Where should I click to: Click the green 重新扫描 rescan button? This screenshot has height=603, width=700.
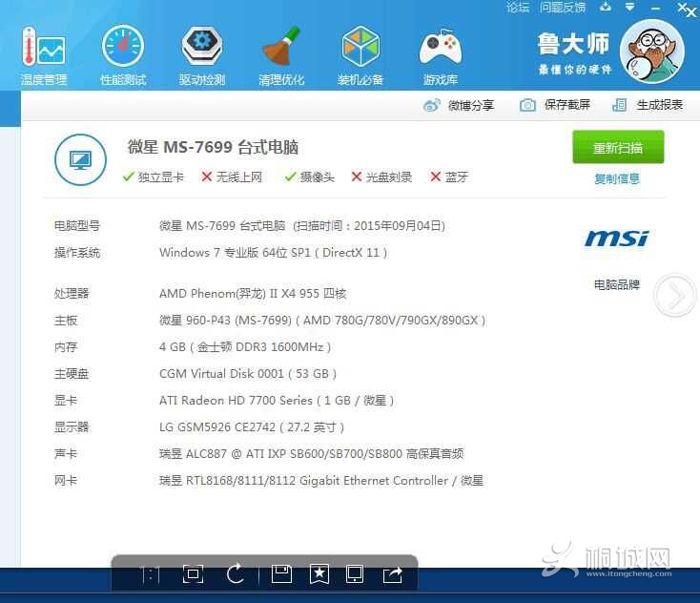click(x=618, y=147)
